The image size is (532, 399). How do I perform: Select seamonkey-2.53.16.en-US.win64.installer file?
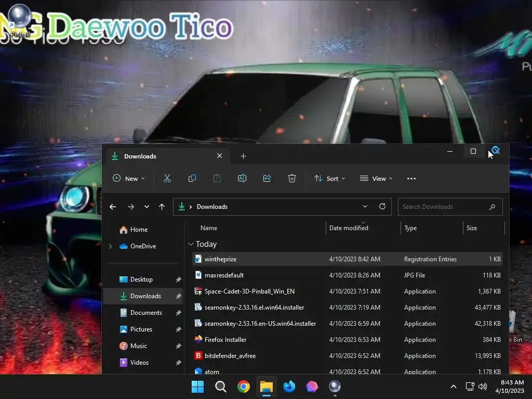[348, 324]
